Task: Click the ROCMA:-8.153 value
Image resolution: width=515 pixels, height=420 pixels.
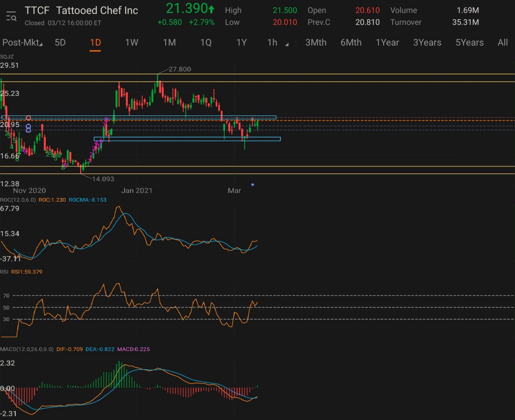Action: click(87, 200)
